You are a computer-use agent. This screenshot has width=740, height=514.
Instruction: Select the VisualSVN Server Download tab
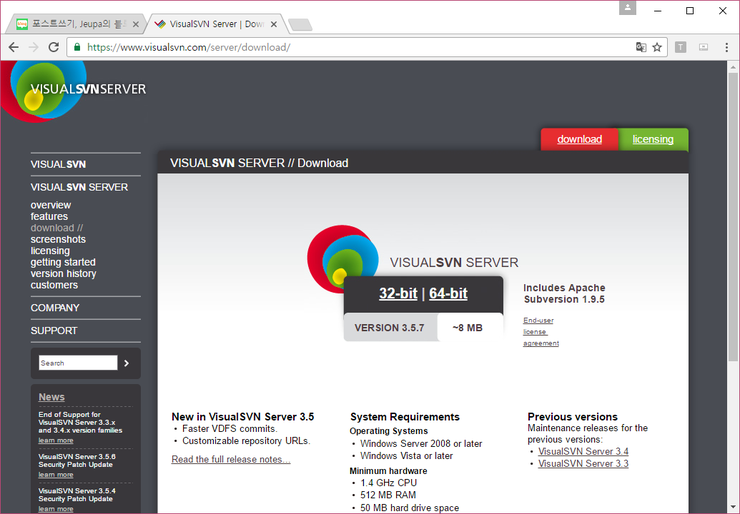pos(216,24)
